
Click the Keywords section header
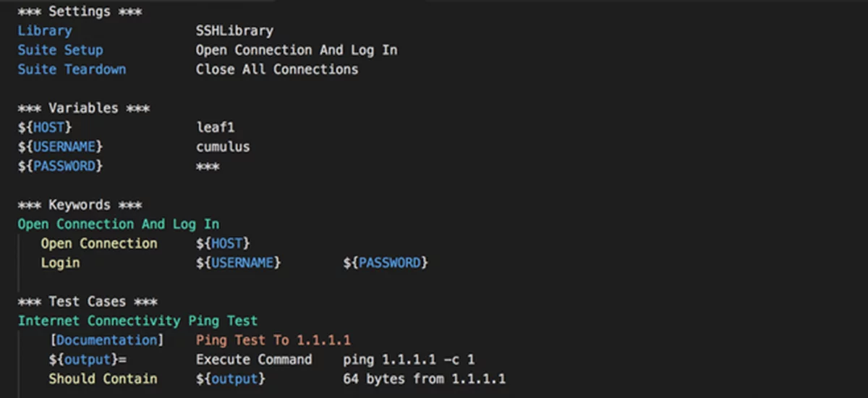pos(80,206)
